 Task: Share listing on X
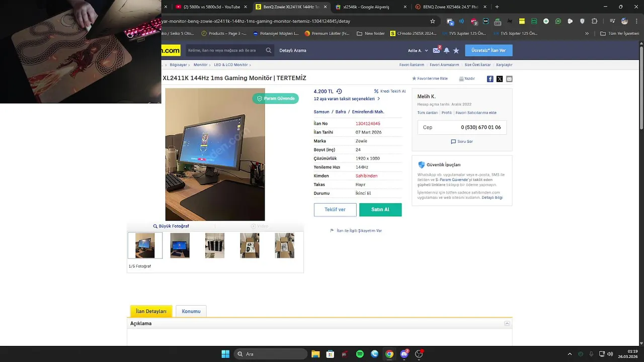500,79
